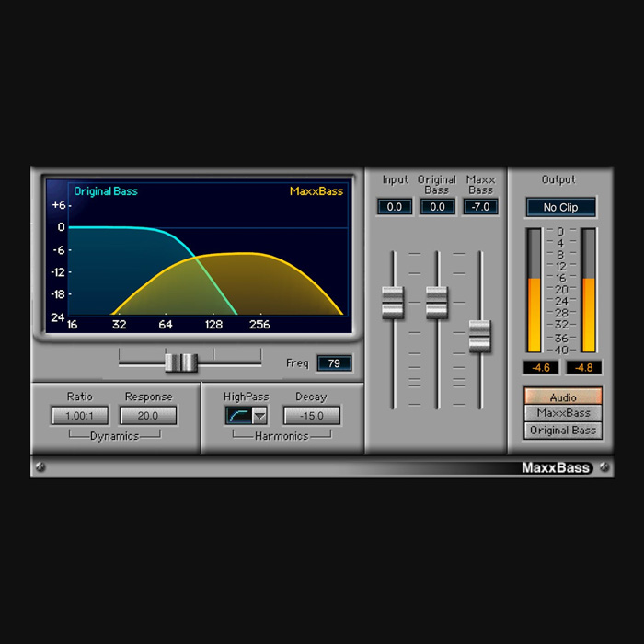Click the MaxxBass logo in bottom bar
The width and height of the screenshot is (644, 644).
(556, 467)
